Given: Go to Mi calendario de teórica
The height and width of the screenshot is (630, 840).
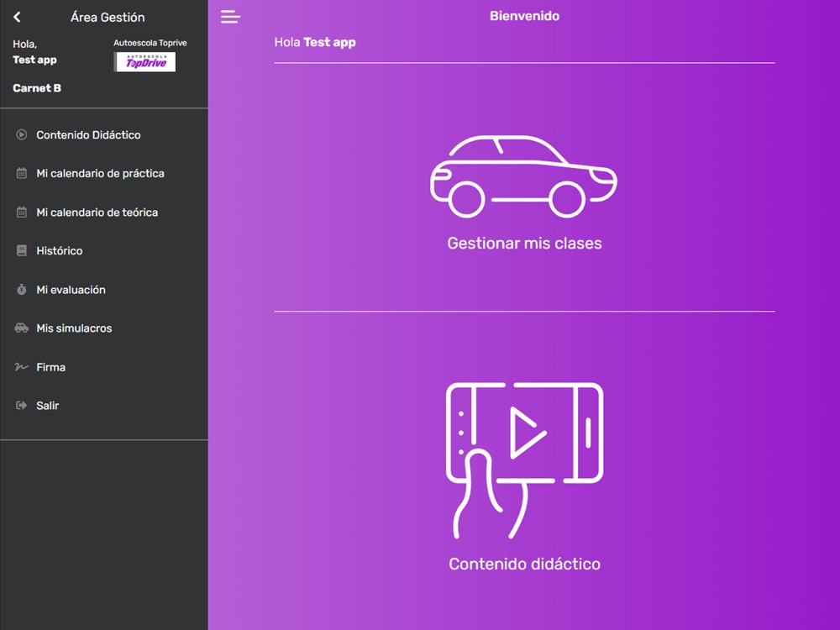Looking at the screenshot, I should [x=97, y=213].
